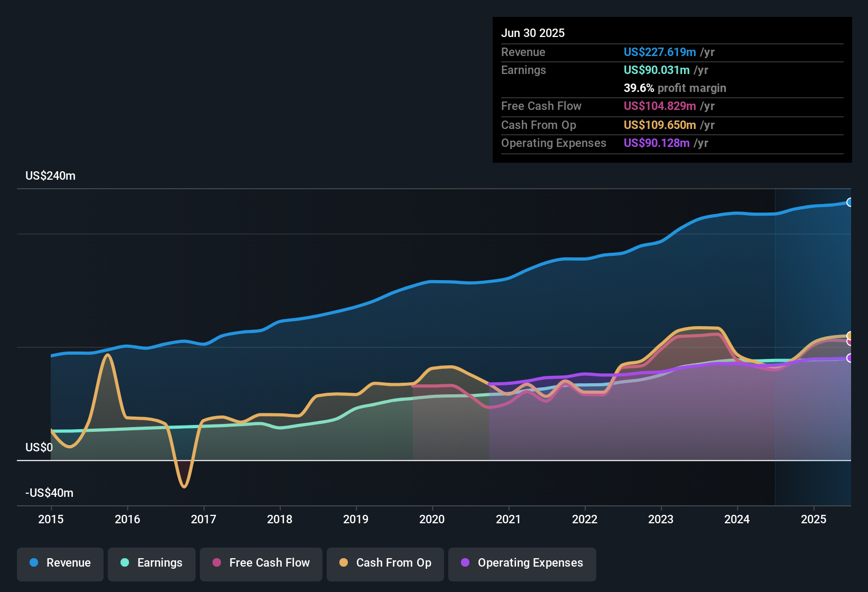
Task: Click the 2022 x-axis label
Action: click(585, 519)
